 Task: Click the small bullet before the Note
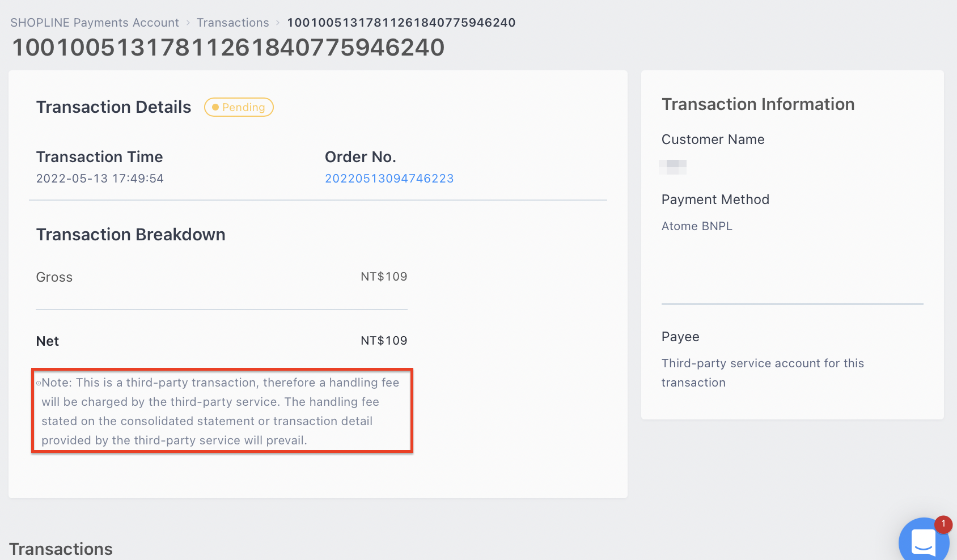point(39,383)
